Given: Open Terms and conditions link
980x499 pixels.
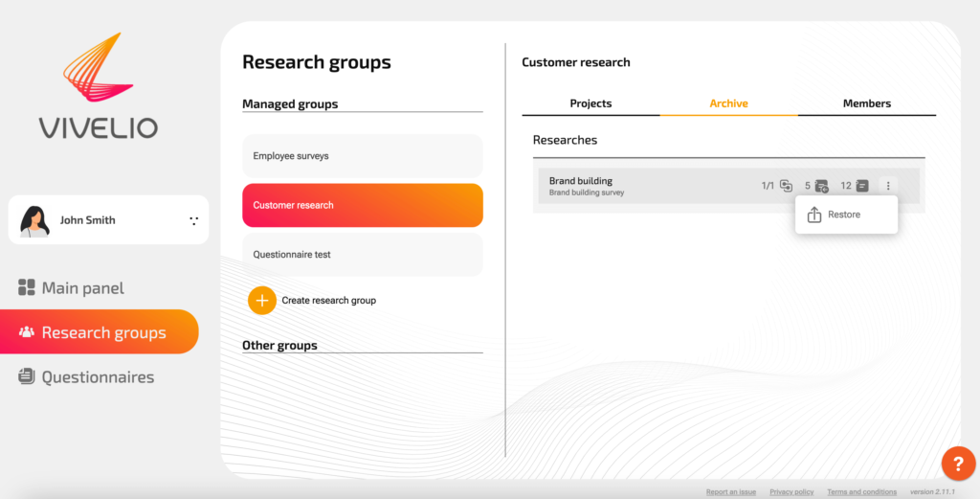Looking at the screenshot, I should [862, 492].
